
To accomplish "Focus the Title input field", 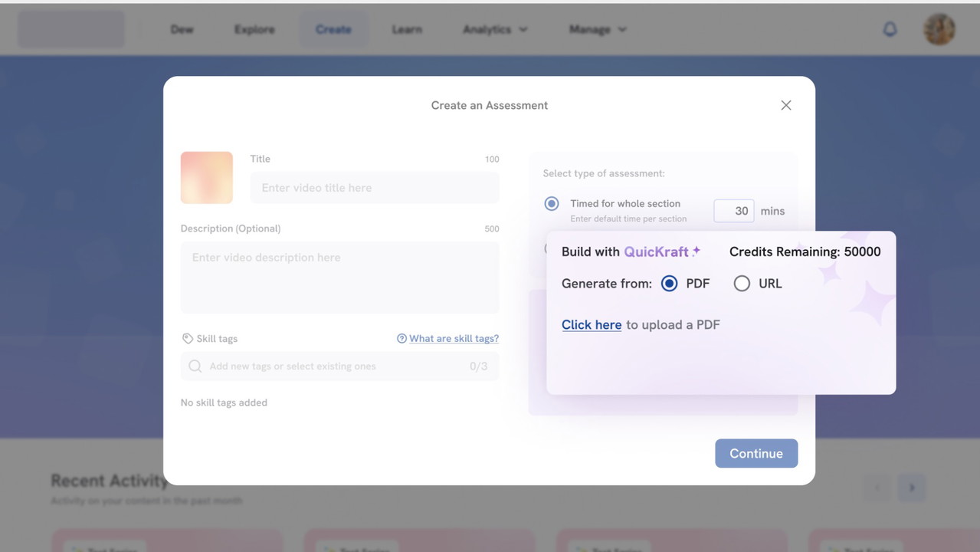I will (x=374, y=188).
